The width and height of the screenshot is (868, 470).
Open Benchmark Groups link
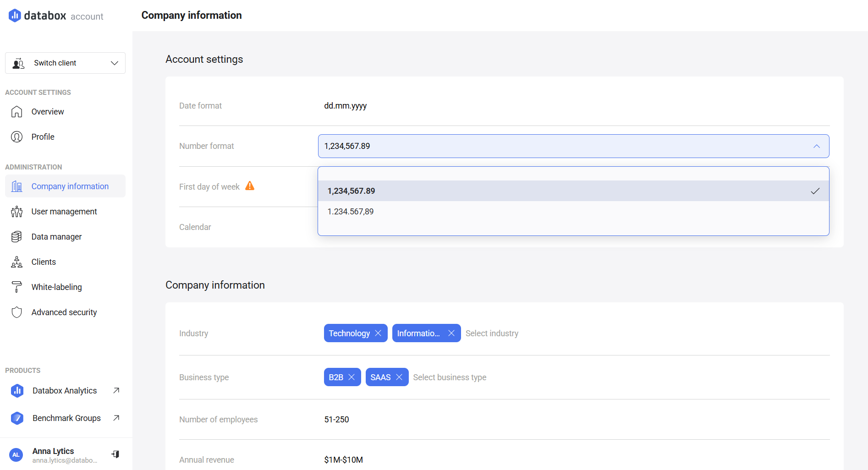(66, 418)
